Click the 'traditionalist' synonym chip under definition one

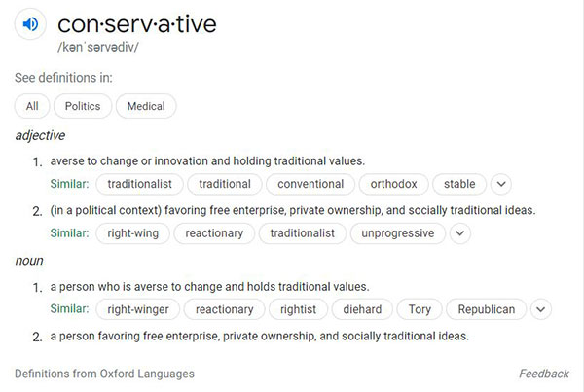point(139,184)
